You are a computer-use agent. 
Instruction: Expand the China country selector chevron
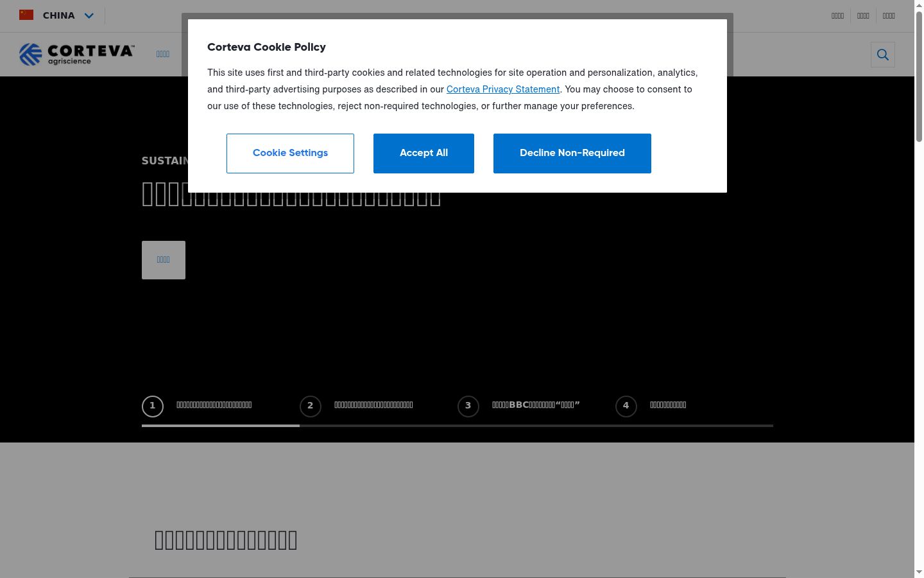point(89,15)
